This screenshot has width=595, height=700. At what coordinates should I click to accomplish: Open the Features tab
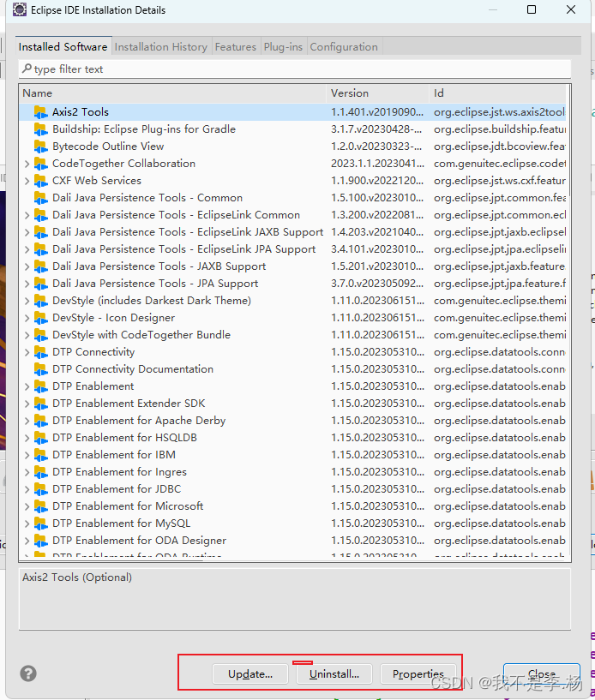[x=236, y=46]
